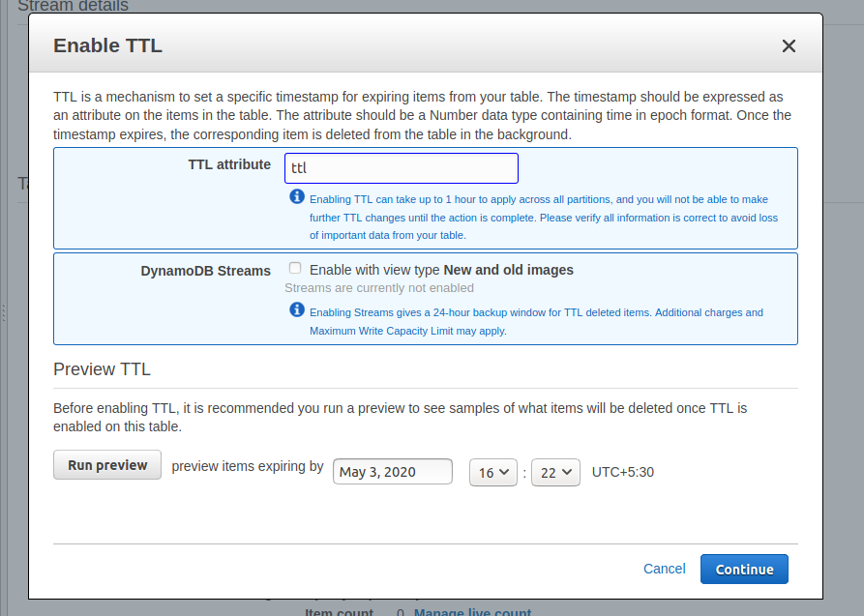This screenshot has height=616, width=864.
Task: Open the Manage live count link
Action: [x=472, y=611]
